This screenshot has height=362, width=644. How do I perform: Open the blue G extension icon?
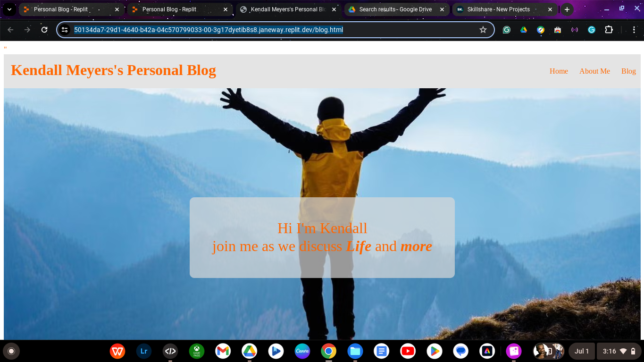pos(592,30)
